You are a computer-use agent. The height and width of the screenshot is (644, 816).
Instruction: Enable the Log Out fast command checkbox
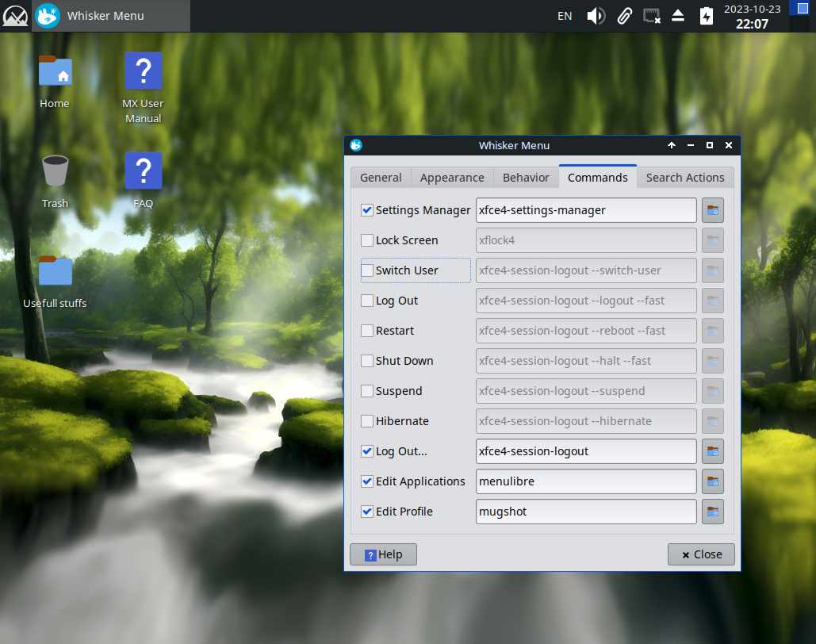coord(367,301)
